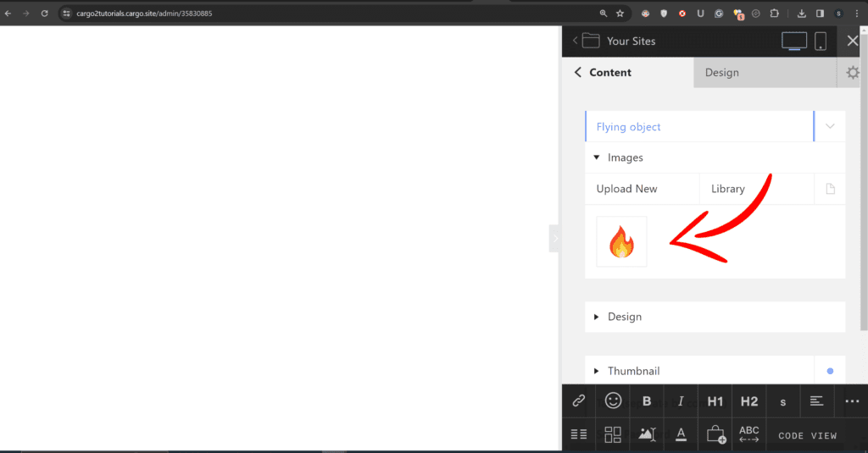Toggle bold text formatting
Screen dimensions: 868x453
pos(647,401)
